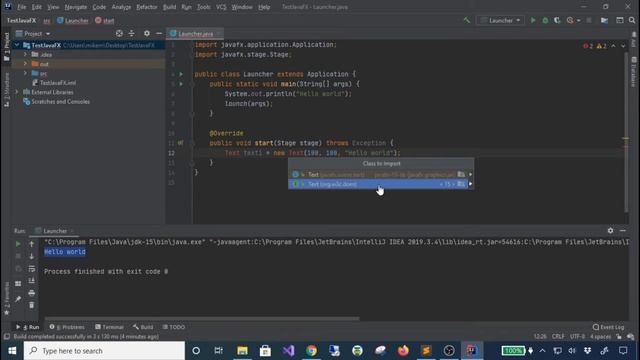Click the CRLF line separator status entry

558,337
